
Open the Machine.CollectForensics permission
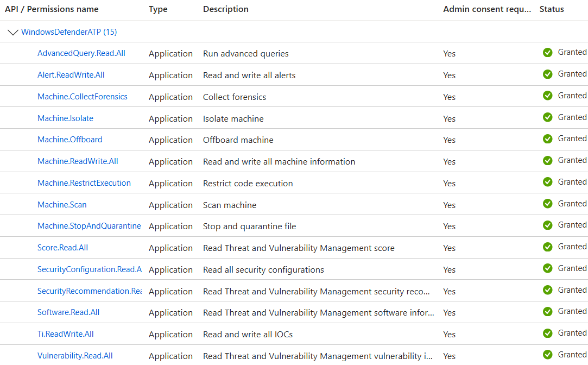point(83,97)
